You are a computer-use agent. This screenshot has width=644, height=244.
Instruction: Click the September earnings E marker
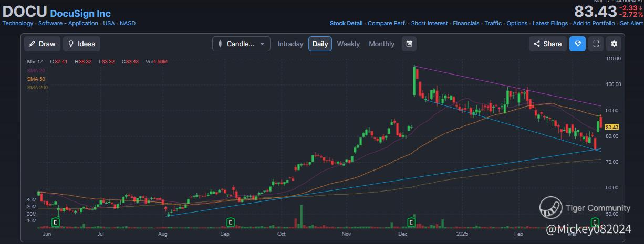click(230, 222)
